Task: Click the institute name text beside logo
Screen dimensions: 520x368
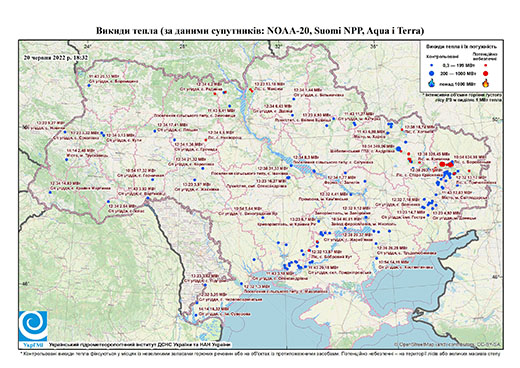Action: pos(140,344)
